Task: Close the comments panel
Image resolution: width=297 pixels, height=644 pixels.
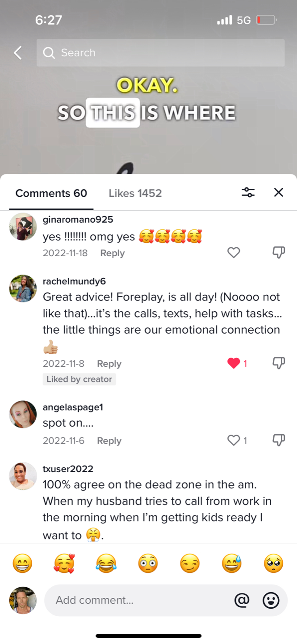Action: point(278,192)
